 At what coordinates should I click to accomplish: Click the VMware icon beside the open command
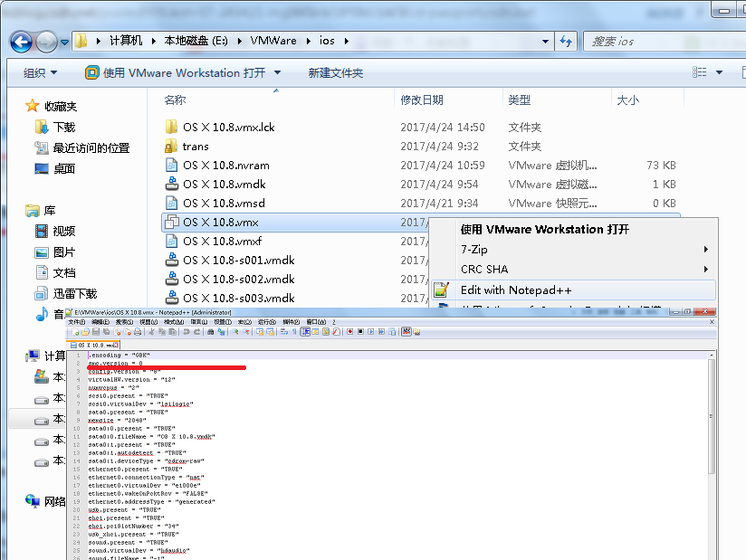[x=91, y=72]
